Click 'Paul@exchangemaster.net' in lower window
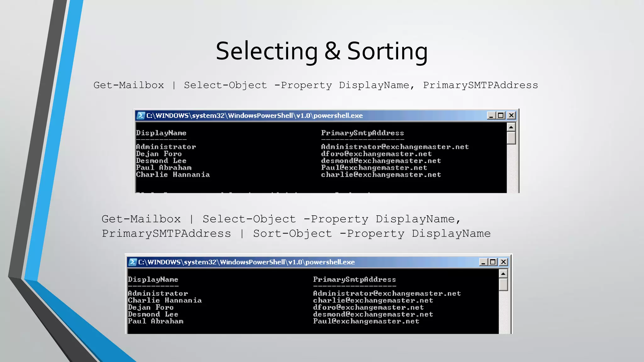644x362 pixels. click(366, 321)
